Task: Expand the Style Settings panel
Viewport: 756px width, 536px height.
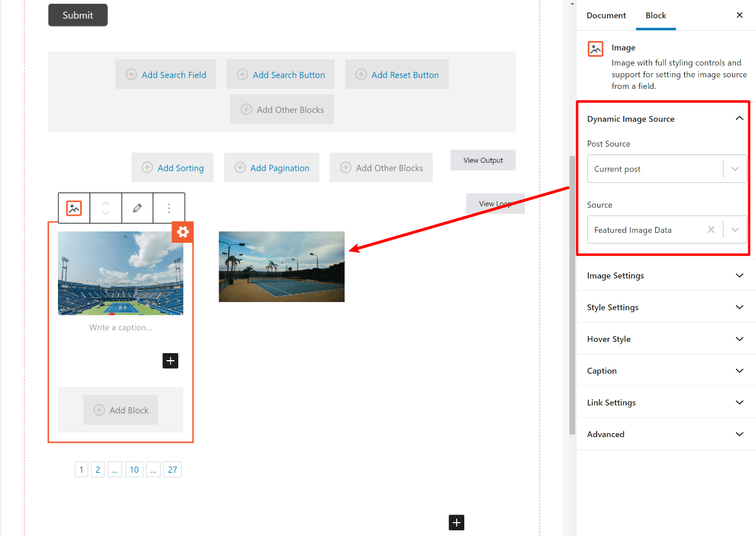Action: click(667, 307)
